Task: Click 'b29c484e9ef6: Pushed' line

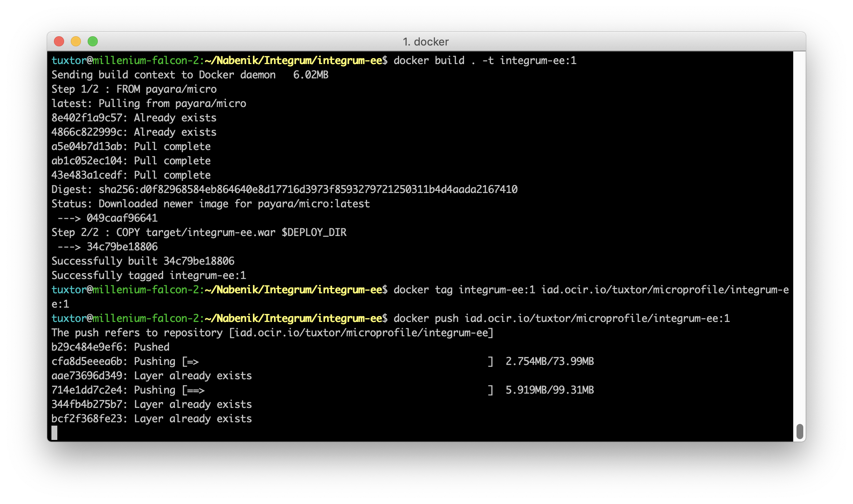Action: pyautogui.click(x=110, y=347)
